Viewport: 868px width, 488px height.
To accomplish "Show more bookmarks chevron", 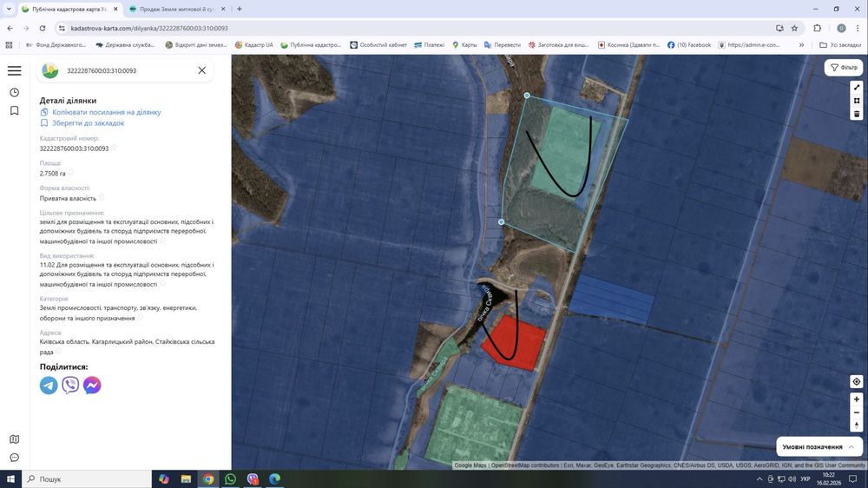I will point(801,45).
